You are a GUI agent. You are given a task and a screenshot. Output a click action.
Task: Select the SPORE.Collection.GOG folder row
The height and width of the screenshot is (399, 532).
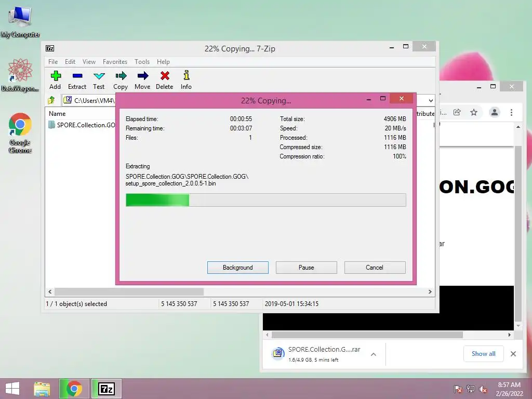[82, 125]
